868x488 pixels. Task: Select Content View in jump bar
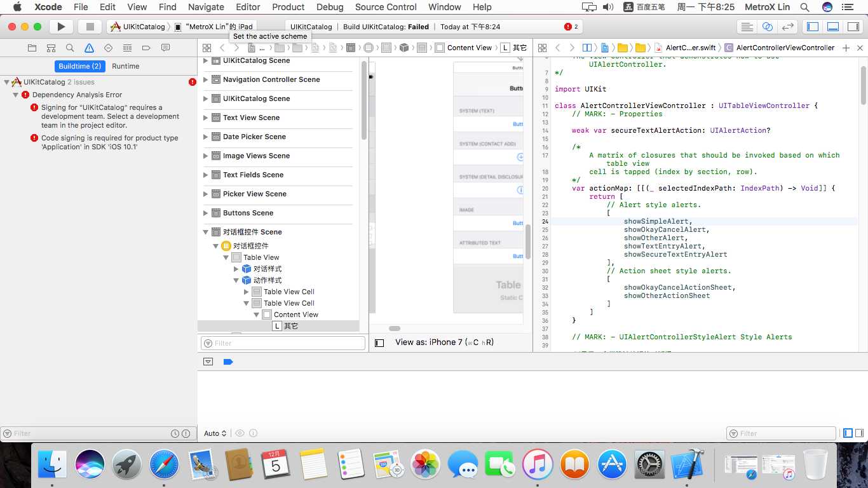[x=464, y=48]
